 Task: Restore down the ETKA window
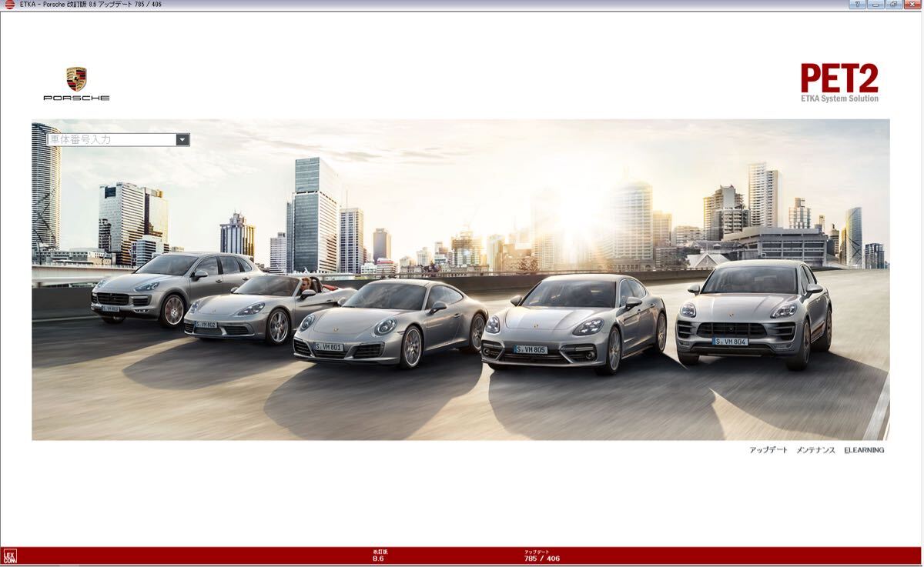[x=893, y=5]
